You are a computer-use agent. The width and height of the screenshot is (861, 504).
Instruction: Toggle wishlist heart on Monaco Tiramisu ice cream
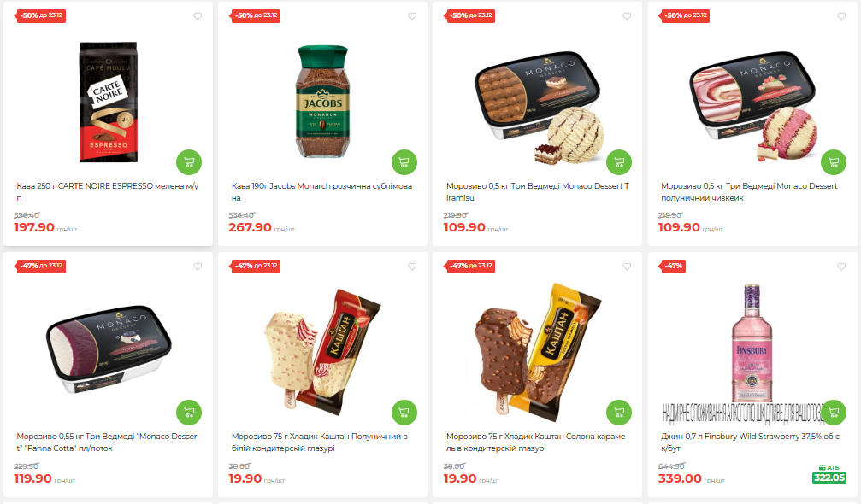click(x=627, y=16)
